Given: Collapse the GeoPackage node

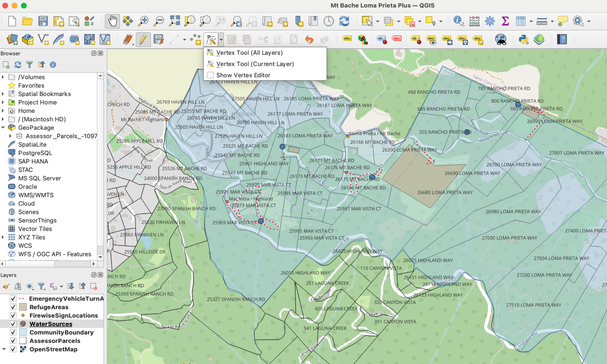Looking at the screenshot, I should (3, 128).
